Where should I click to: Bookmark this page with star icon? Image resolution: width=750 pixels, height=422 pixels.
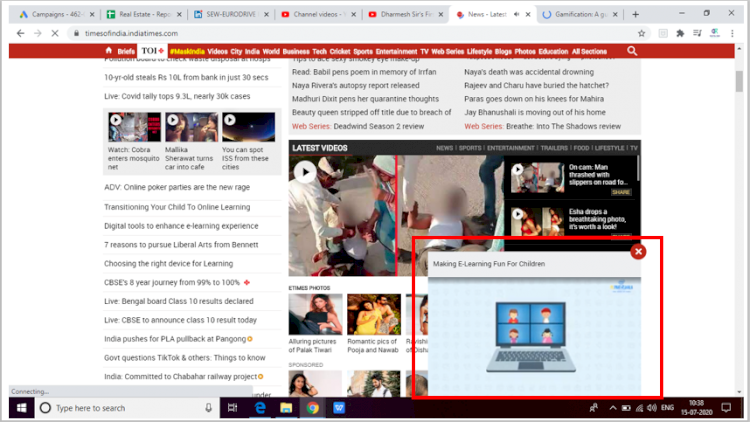[641, 33]
